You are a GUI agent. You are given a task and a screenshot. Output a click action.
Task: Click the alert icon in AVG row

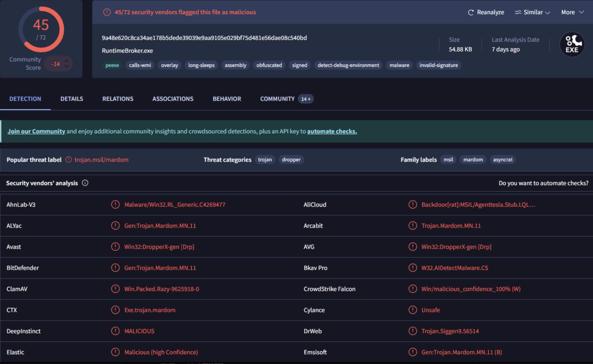(x=413, y=247)
